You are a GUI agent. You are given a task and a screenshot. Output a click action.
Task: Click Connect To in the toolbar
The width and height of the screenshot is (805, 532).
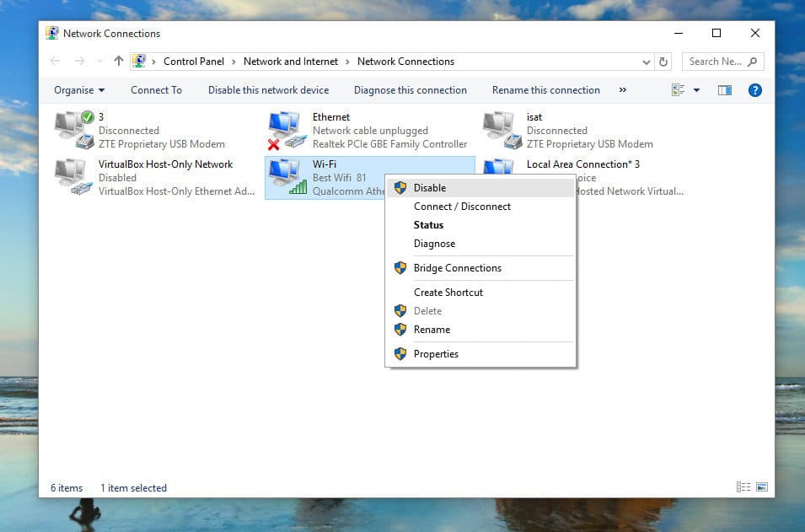coord(156,90)
